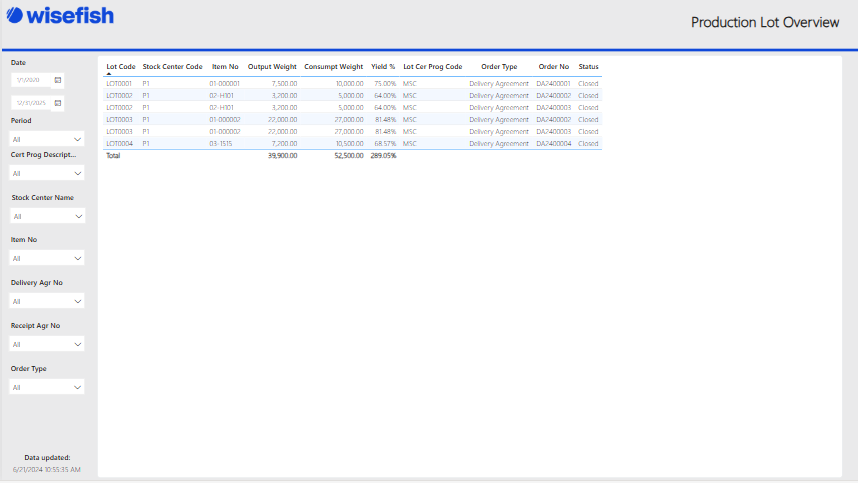
Task: Click the Wisefish logo
Action: pyautogui.click(x=59, y=17)
